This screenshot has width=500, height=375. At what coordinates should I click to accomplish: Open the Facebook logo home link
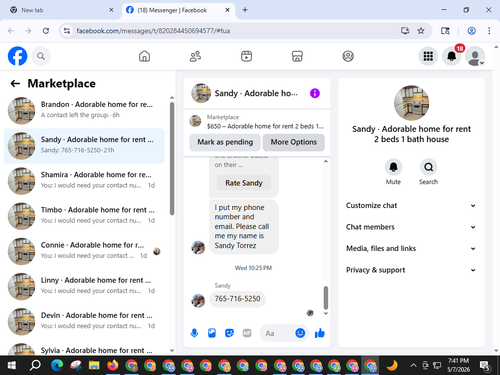(17, 56)
